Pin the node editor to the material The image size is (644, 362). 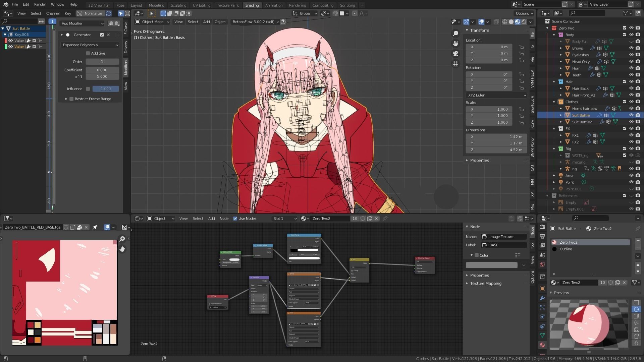385,219
